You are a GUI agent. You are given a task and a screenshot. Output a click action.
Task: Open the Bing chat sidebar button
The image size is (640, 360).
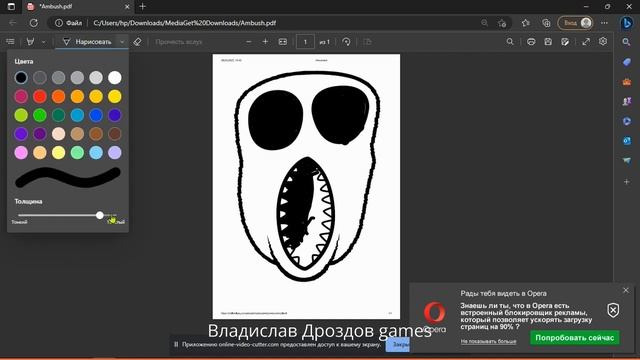click(x=627, y=23)
